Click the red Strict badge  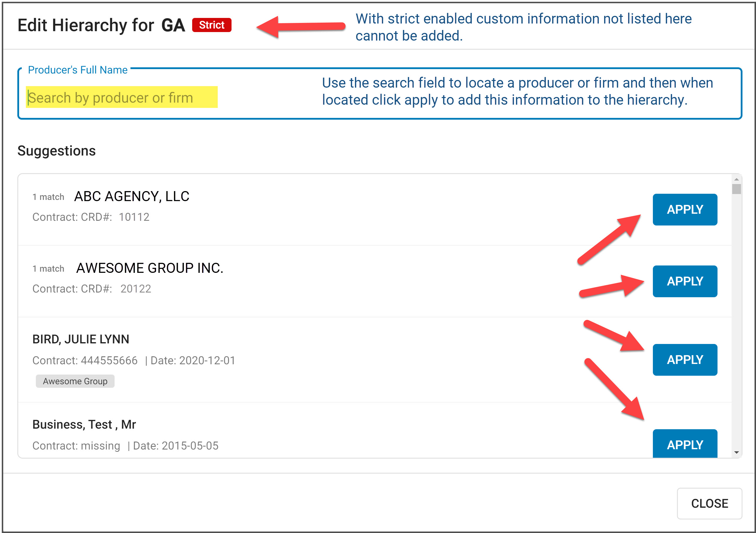click(x=212, y=25)
